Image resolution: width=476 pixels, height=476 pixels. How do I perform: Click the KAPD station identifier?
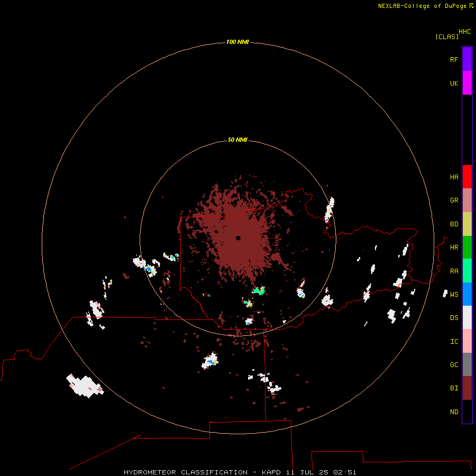[271, 472]
